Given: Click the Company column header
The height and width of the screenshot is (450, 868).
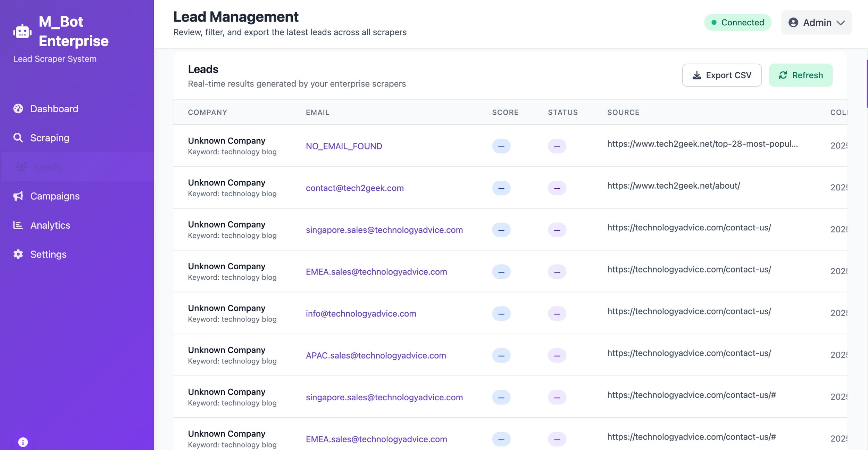Looking at the screenshot, I should click(x=207, y=112).
